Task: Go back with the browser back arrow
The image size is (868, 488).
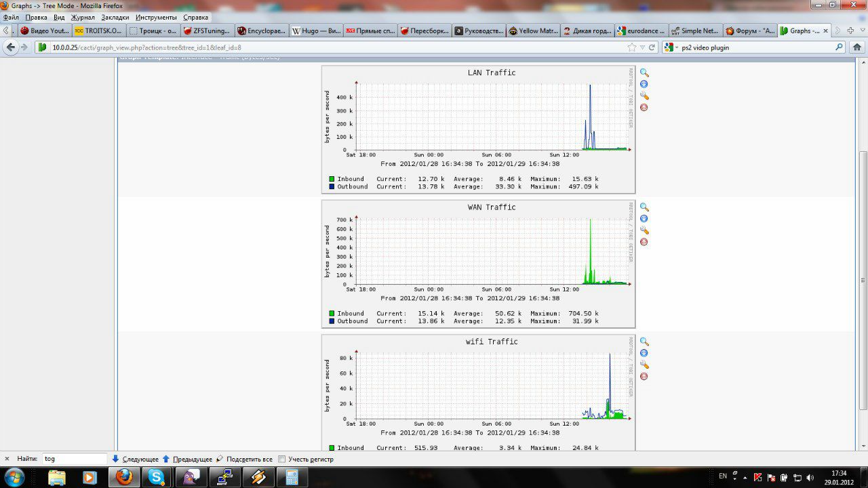Action: coord(11,47)
